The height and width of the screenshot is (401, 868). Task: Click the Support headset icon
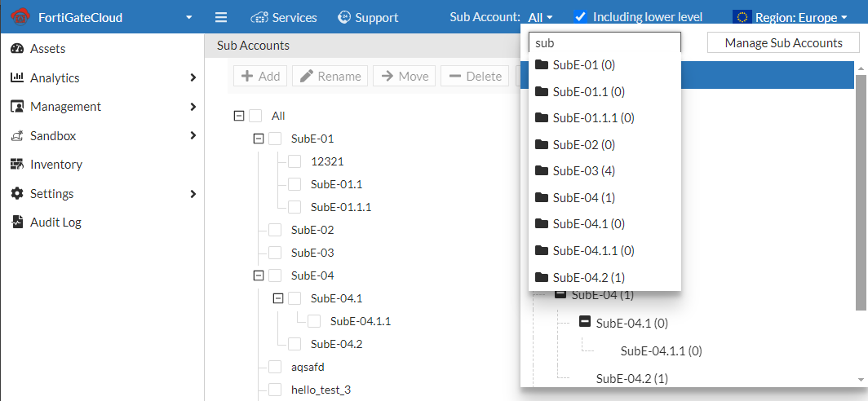click(344, 17)
